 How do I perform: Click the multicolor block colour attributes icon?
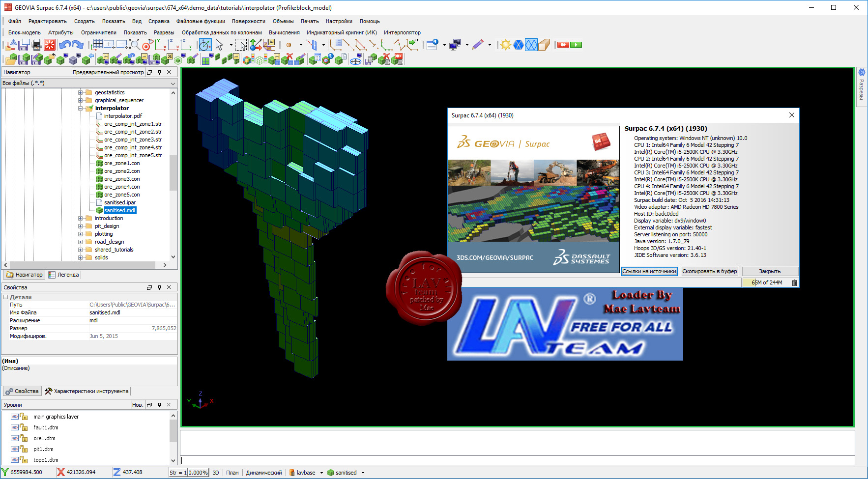[x=248, y=59]
